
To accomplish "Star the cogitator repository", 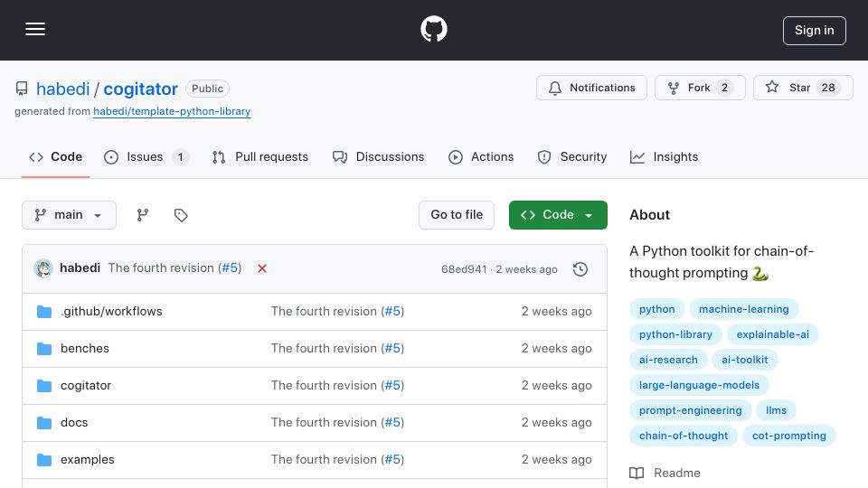I will [803, 88].
